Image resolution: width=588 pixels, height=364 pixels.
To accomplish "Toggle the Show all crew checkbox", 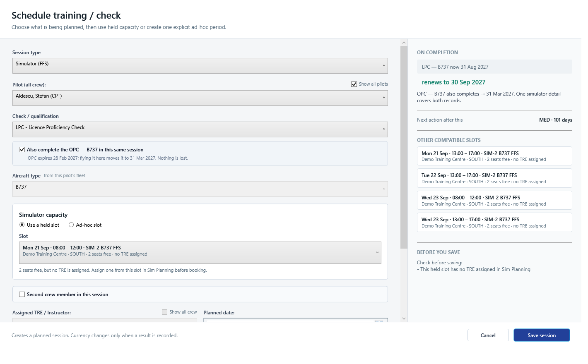I will coord(164,312).
